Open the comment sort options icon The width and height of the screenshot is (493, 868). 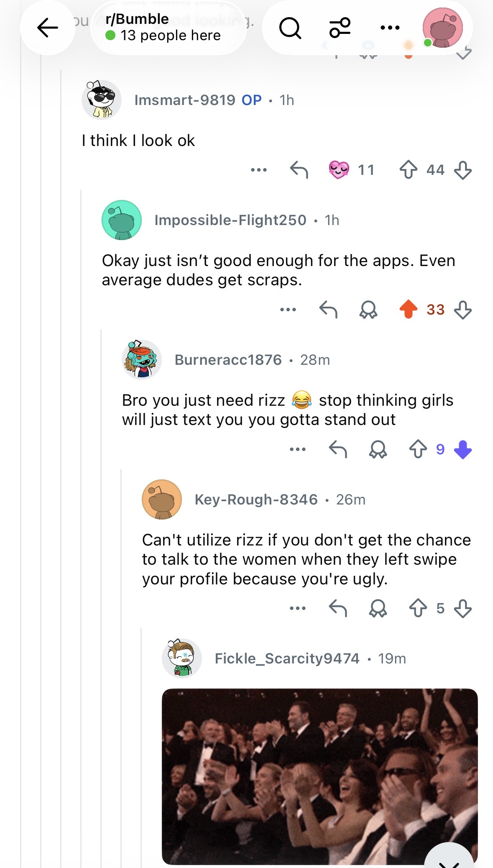point(340,28)
